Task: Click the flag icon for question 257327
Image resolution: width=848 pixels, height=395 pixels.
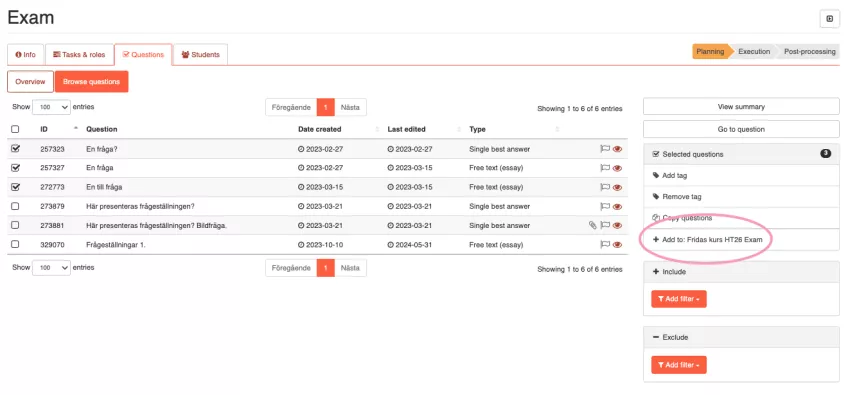Action: [605, 168]
